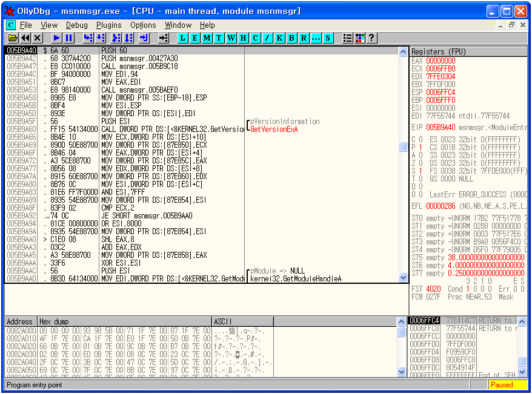Click the Registers (FPU) header bar

pyautogui.click(x=468, y=51)
